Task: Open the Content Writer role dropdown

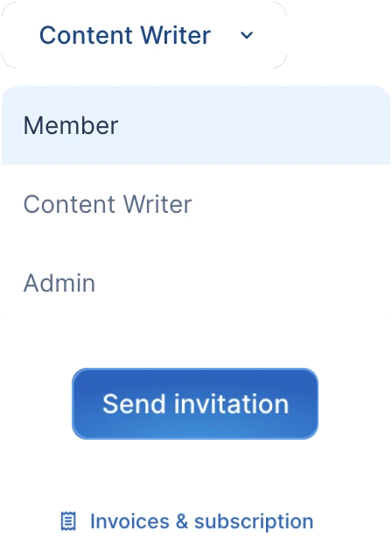Action: pos(144,35)
